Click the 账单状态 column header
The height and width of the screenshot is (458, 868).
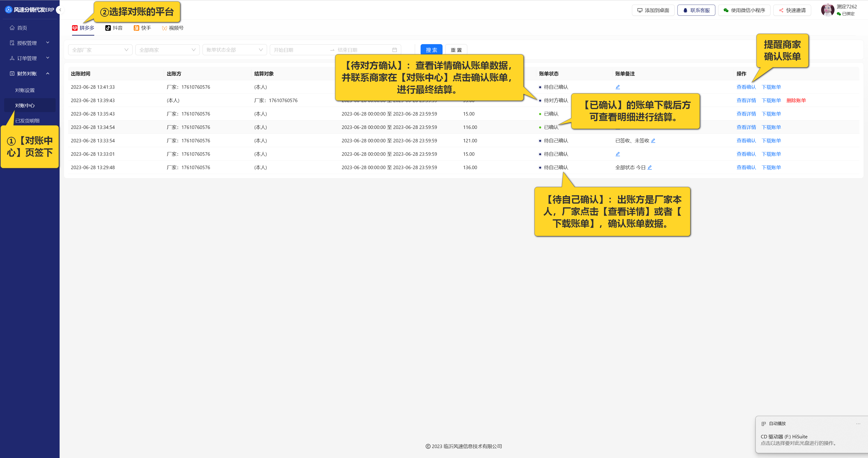pos(549,74)
